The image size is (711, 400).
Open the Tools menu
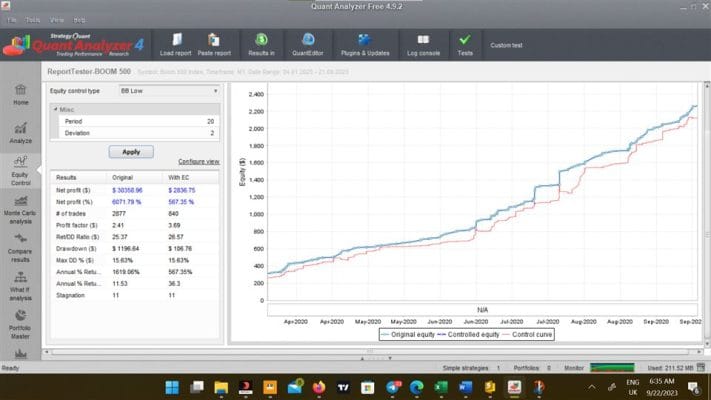tap(33, 20)
